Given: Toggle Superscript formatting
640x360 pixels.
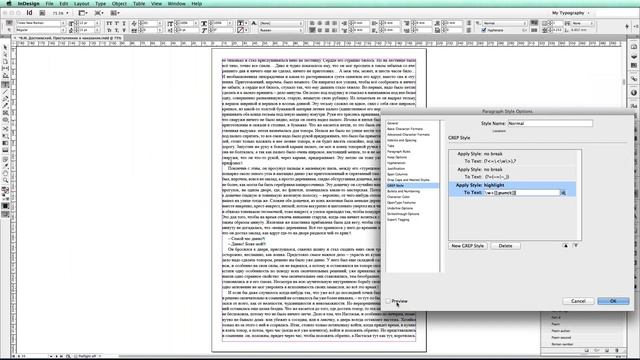Looking at the screenshot, I should tap(117, 23).
